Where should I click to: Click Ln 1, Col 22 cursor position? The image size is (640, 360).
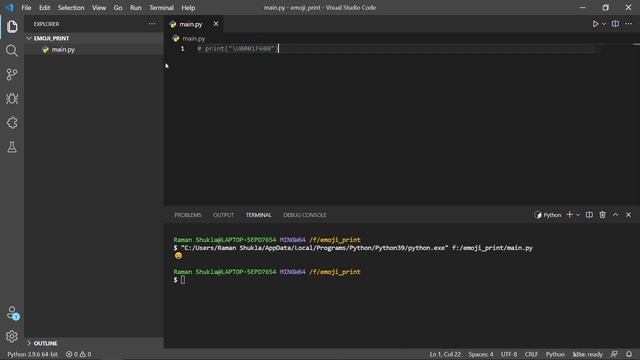pyautogui.click(x=445, y=354)
